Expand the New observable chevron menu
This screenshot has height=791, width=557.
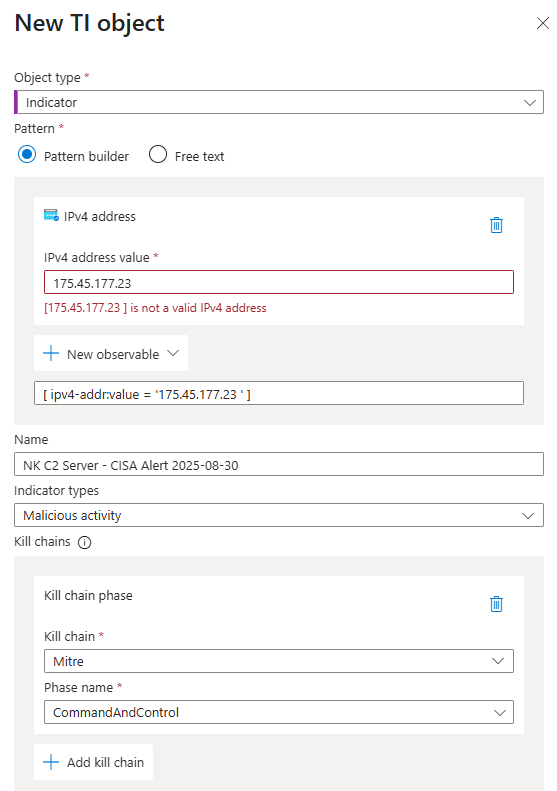173,353
